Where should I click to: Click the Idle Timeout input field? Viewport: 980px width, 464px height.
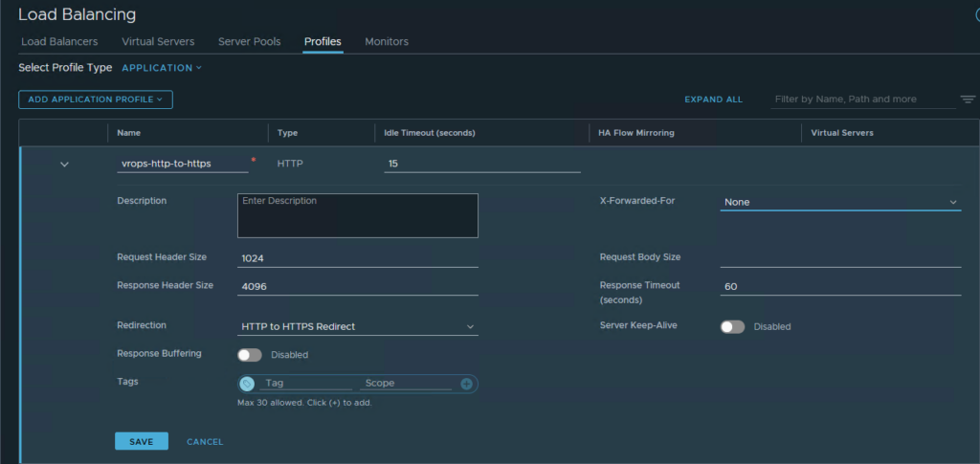(482, 164)
